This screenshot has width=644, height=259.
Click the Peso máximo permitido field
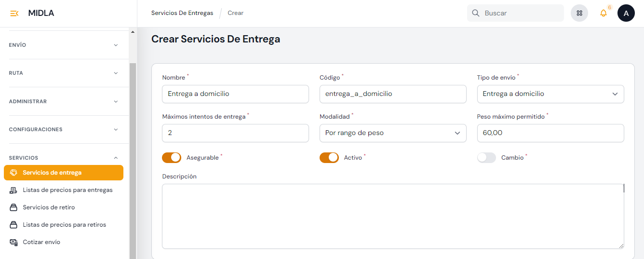[x=550, y=133]
